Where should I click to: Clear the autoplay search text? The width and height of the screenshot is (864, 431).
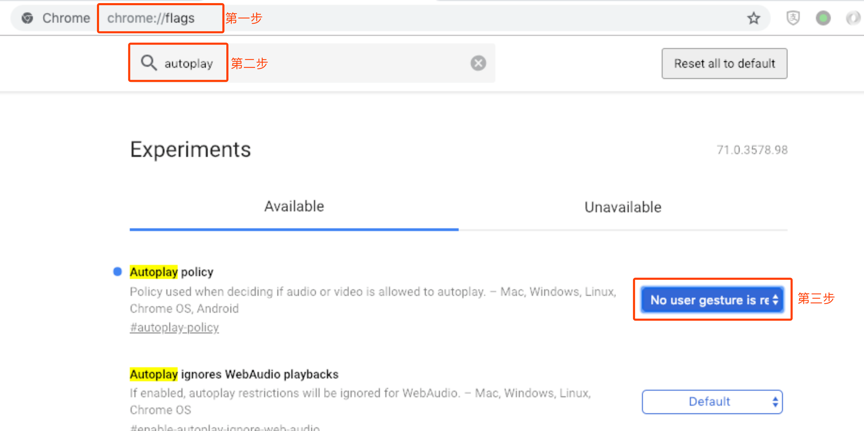click(x=478, y=63)
